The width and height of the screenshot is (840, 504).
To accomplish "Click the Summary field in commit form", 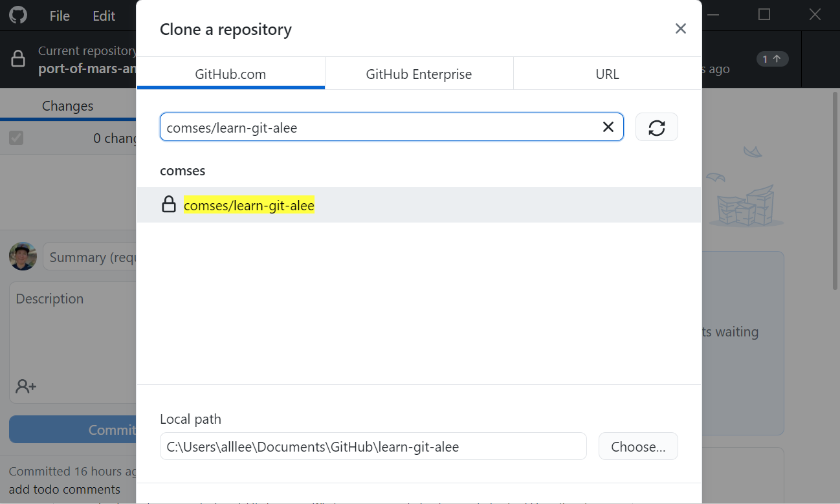I will (89, 257).
